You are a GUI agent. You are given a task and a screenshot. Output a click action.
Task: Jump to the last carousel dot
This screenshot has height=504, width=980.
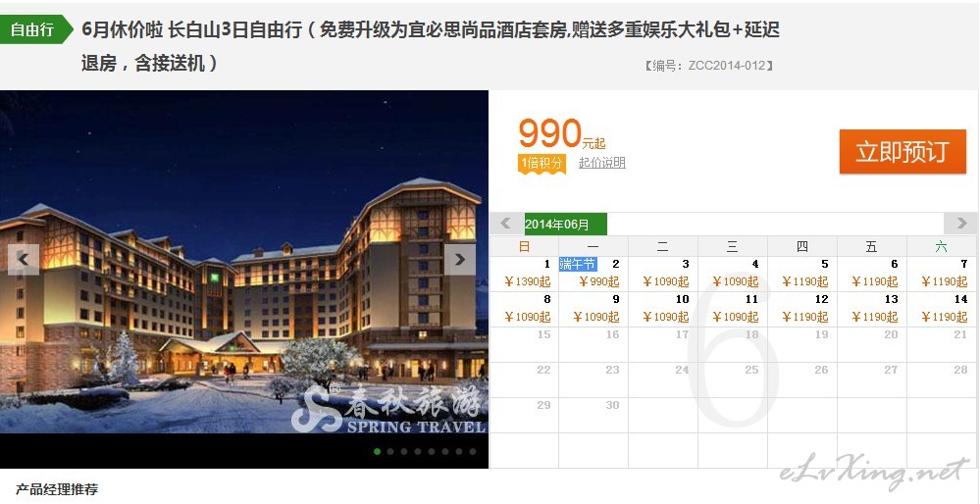click(x=473, y=451)
